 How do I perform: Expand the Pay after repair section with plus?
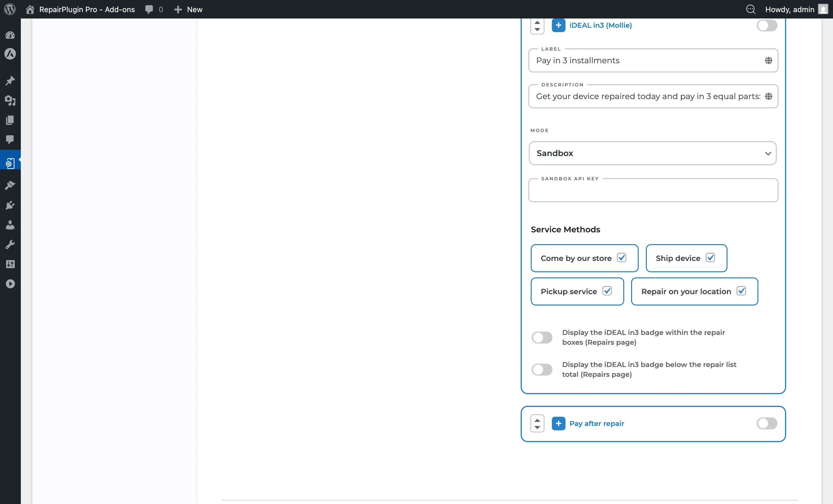coord(559,423)
